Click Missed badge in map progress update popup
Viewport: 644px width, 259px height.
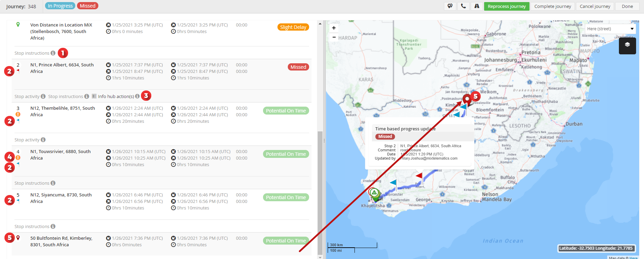point(385,137)
